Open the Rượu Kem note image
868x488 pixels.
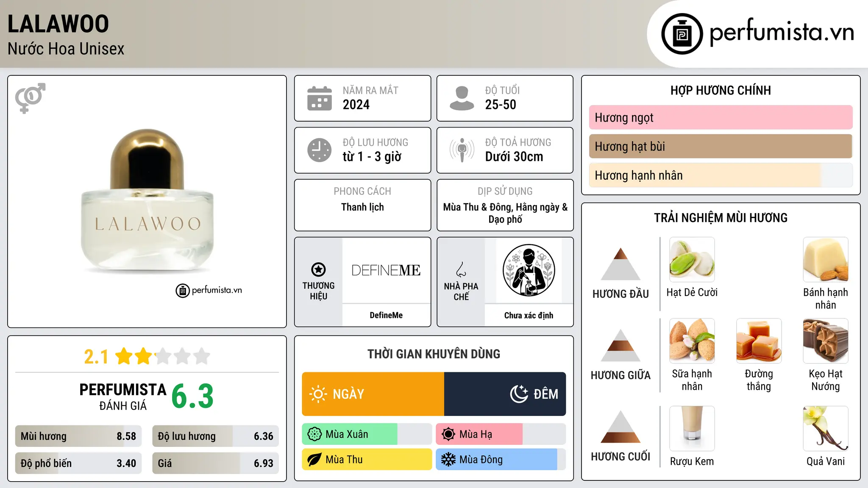click(x=692, y=429)
